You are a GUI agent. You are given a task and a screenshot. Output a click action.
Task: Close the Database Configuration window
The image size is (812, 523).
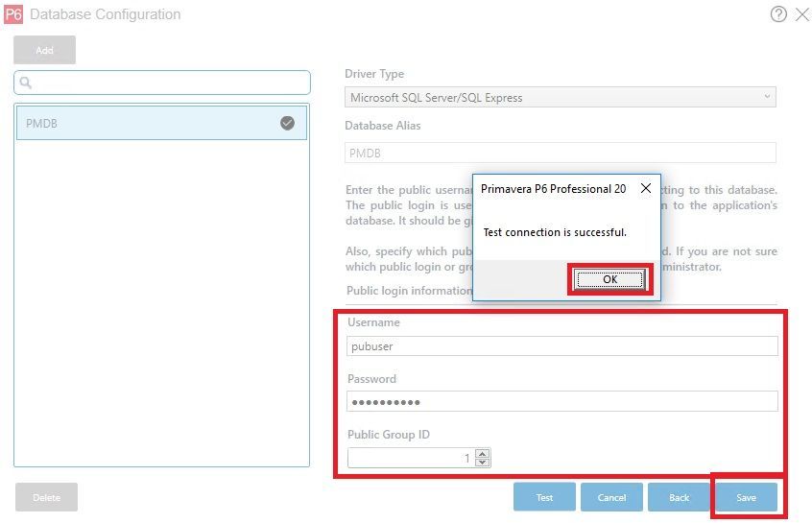pos(802,14)
